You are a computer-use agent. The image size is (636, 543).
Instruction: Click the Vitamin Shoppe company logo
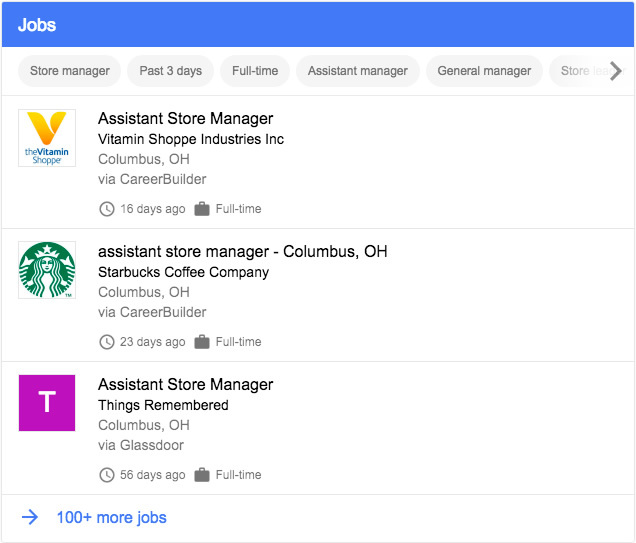pos(47,138)
